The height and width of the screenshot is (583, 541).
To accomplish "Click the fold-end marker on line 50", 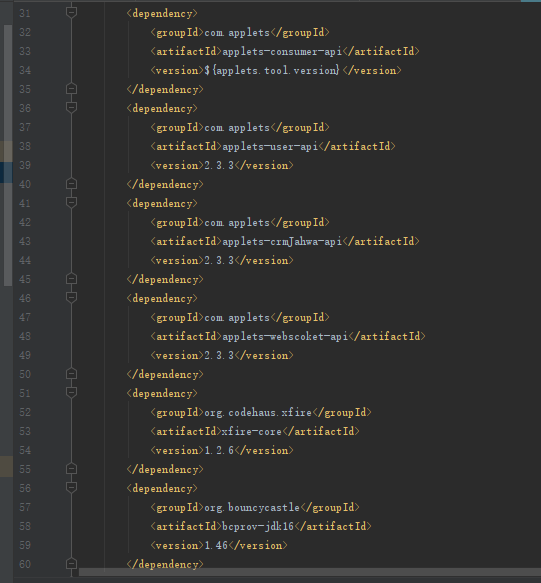I will pyautogui.click(x=71, y=374).
